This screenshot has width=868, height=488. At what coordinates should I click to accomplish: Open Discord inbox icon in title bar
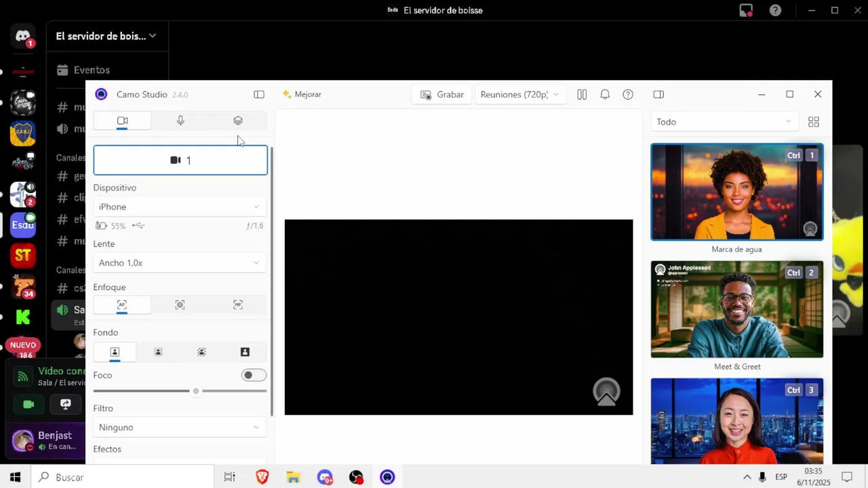746,10
